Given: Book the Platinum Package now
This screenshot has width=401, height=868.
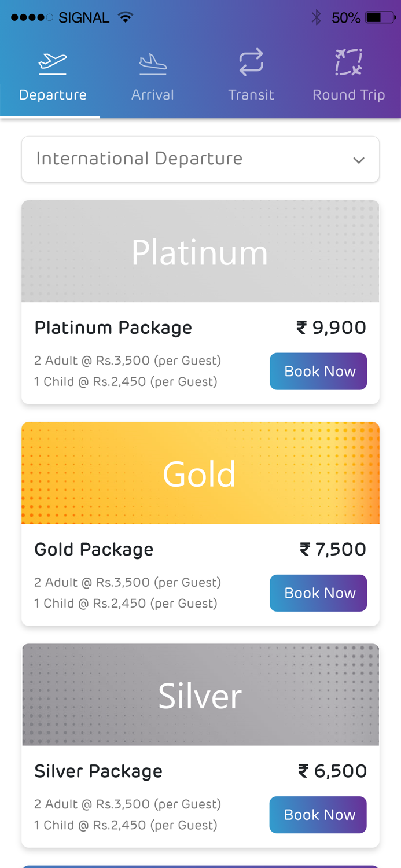Looking at the screenshot, I should (318, 372).
